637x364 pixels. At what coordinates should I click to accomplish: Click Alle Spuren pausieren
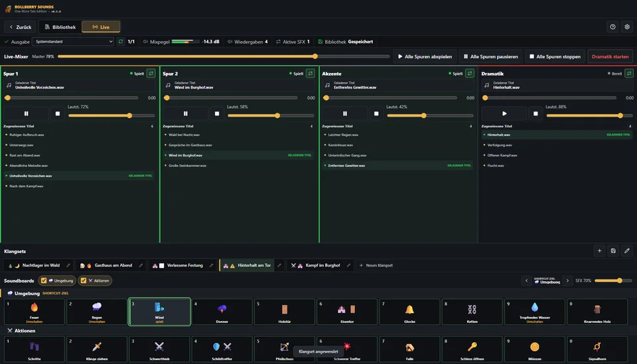coord(491,56)
